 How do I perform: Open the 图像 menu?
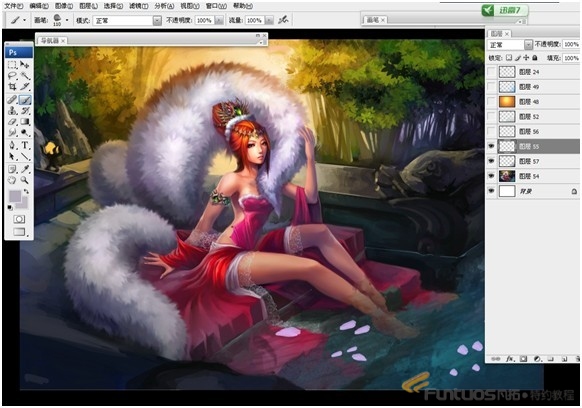[64, 6]
